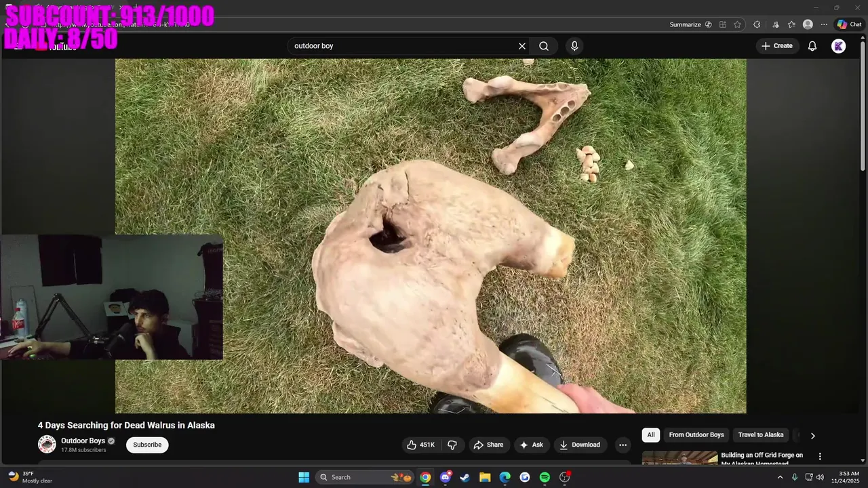Download the video

tap(580, 445)
